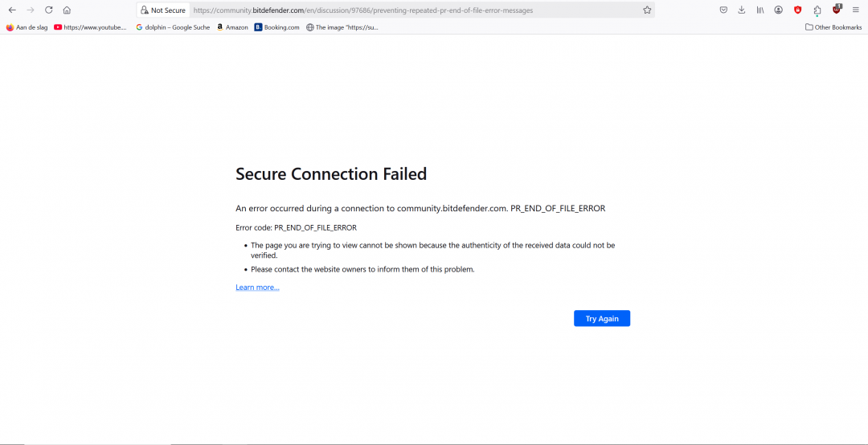This screenshot has height=445, width=868.
Task: Focus the URL address bar
Action: click(x=416, y=10)
